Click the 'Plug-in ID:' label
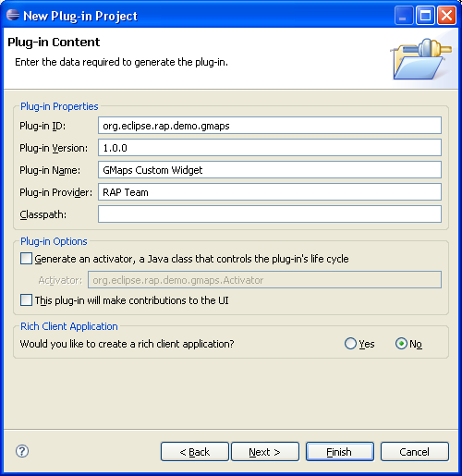This screenshot has height=476, width=462. click(x=43, y=126)
